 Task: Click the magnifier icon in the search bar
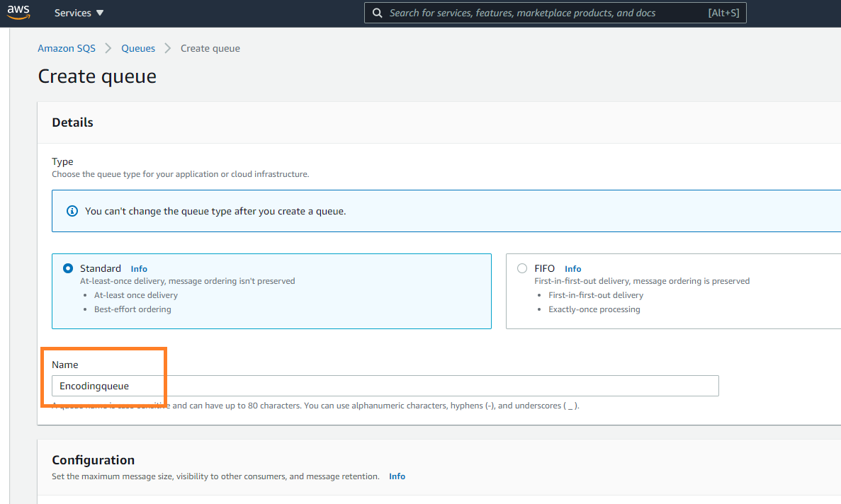377,13
